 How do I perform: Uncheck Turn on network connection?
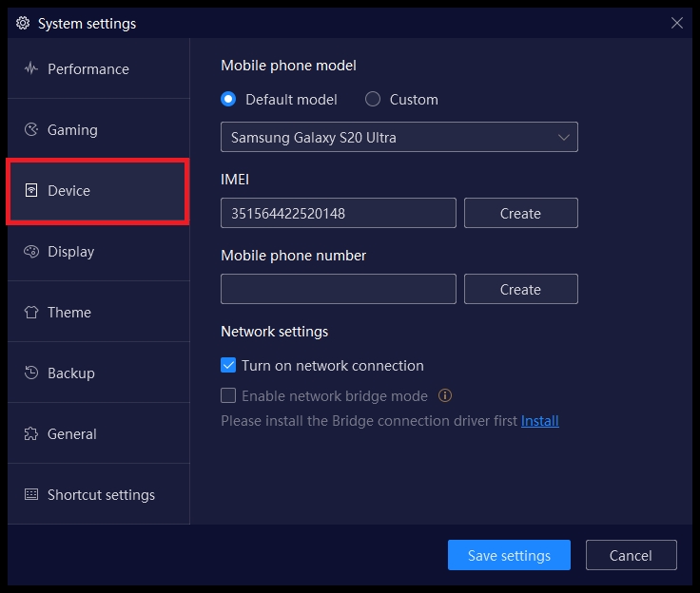coord(228,366)
